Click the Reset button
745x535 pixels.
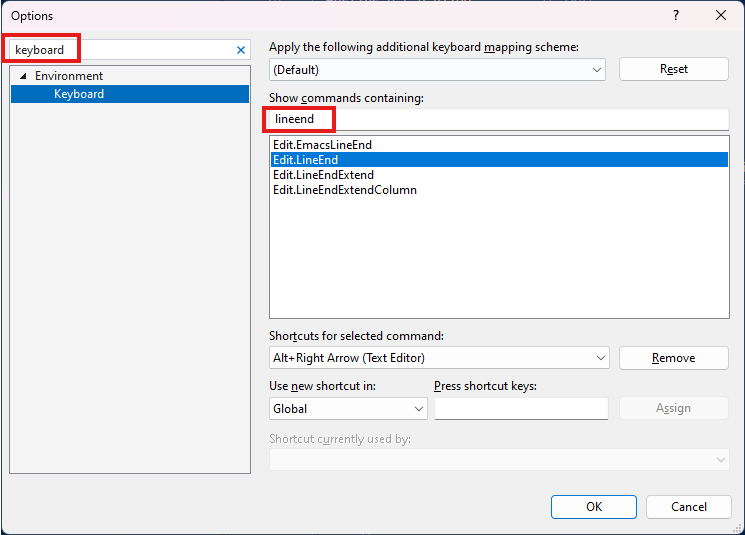[x=674, y=69]
